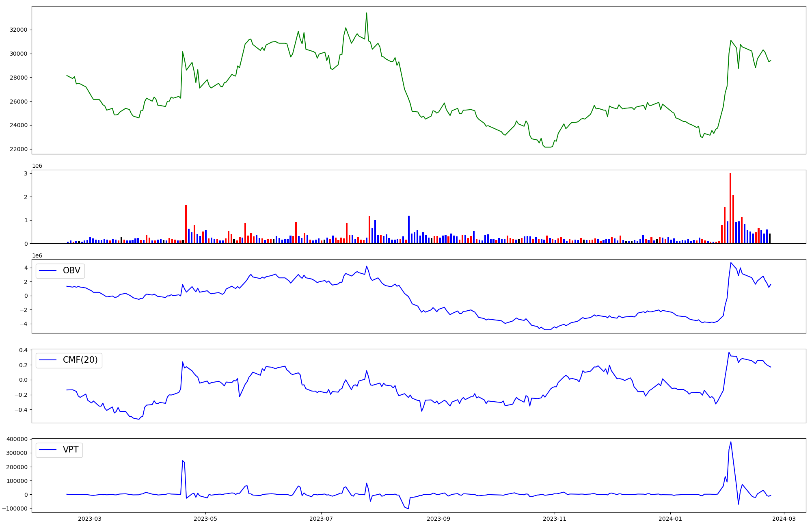Click the OBV legend box
The image size is (812, 528).
click(x=60, y=270)
